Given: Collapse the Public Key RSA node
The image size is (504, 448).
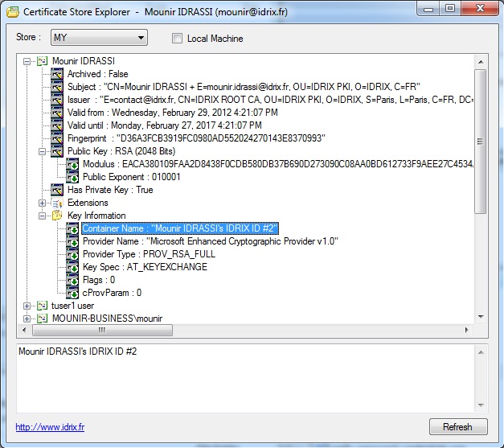Looking at the screenshot, I should [x=42, y=151].
